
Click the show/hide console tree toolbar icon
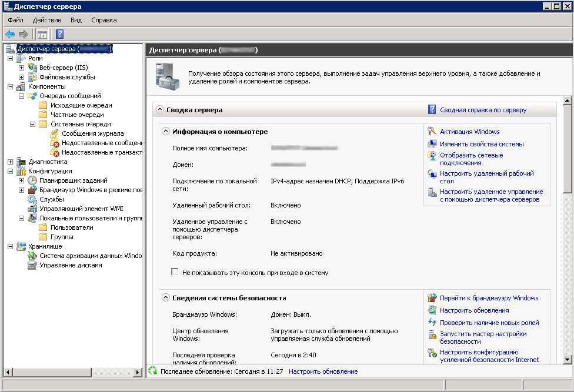(42, 34)
